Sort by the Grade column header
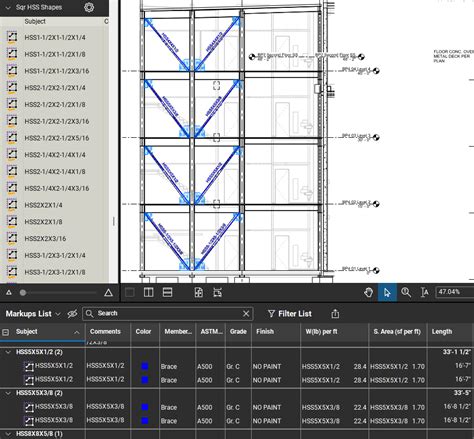This screenshot has width=474, height=439. click(x=238, y=331)
